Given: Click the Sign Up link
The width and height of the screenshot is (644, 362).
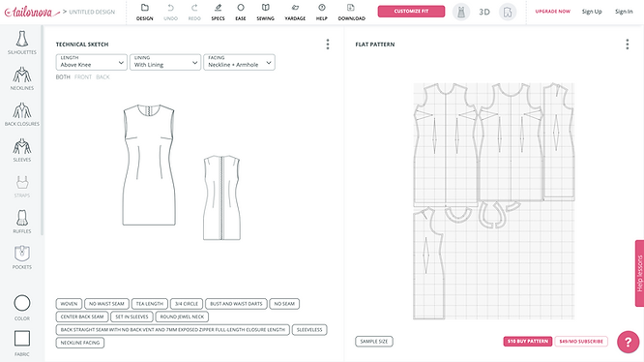Looking at the screenshot, I should (x=592, y=12).
